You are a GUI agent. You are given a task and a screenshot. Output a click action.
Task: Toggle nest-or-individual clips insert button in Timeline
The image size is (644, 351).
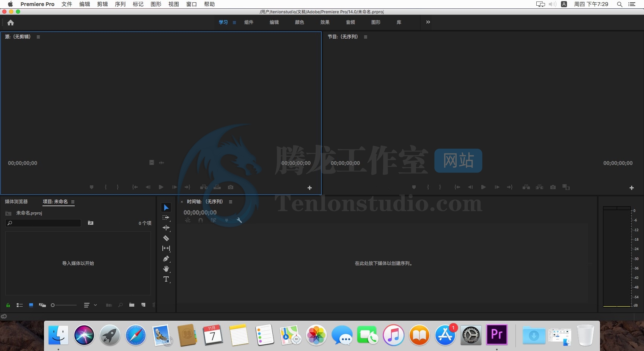pyautogui.click(x=188, y=220)
